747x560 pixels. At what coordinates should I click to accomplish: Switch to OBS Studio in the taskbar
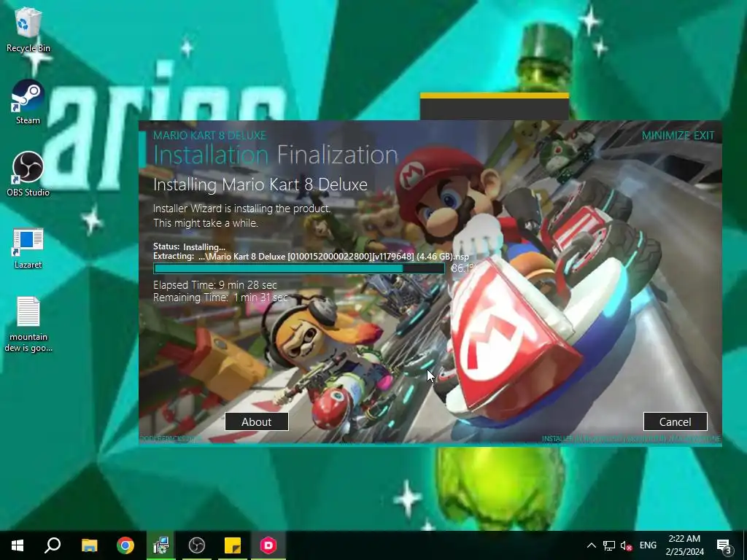pos(197,545)
